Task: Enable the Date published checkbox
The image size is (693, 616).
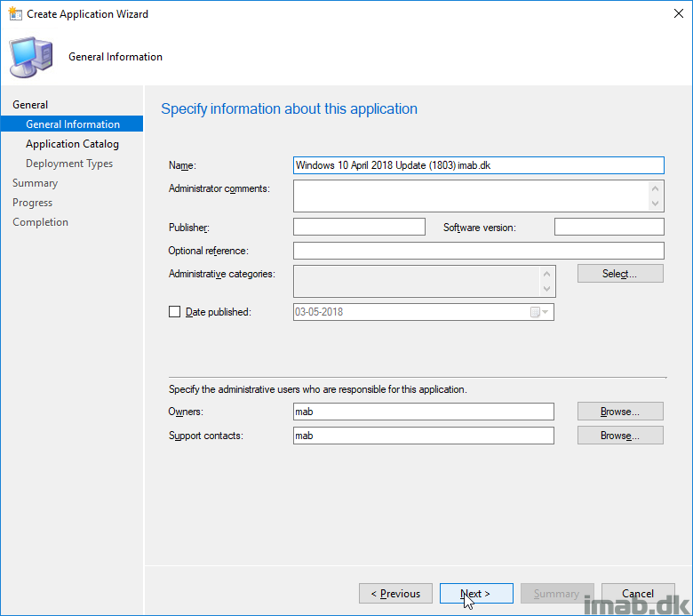Action: (174, 312)
